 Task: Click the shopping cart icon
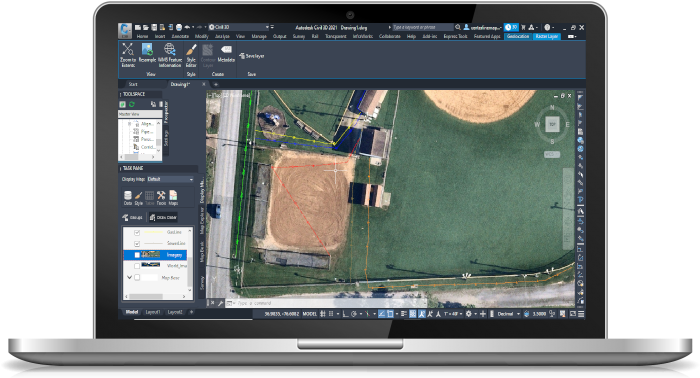[x=523, y=27]
